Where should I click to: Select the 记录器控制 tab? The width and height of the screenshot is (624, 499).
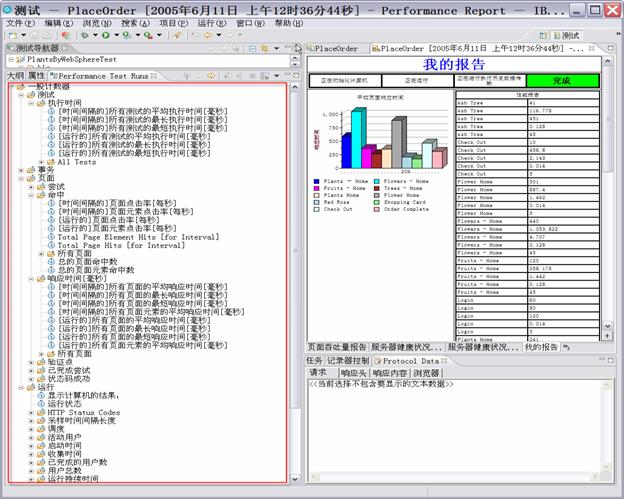[x=347, y=360]
